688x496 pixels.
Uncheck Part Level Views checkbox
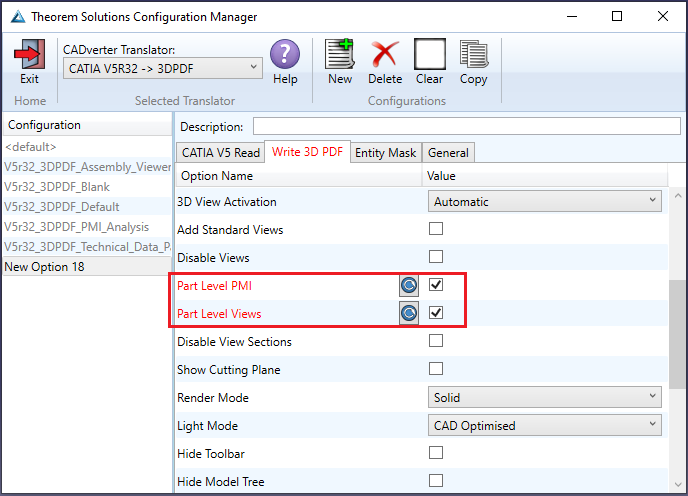(x=436, y=313)
